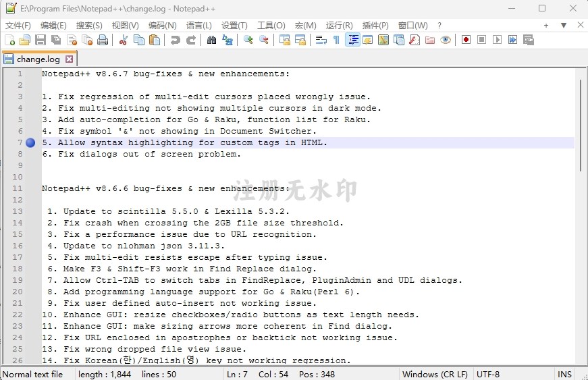Image resolution: width=588 pixels, height=380 pixels.
Task: Save the recorded macro icon
Action: pos(529,40)
